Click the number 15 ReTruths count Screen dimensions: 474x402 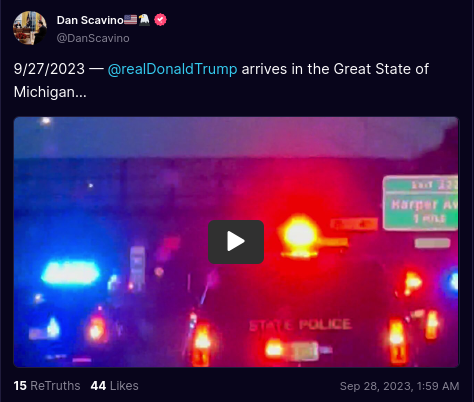(x=20, y=386)
